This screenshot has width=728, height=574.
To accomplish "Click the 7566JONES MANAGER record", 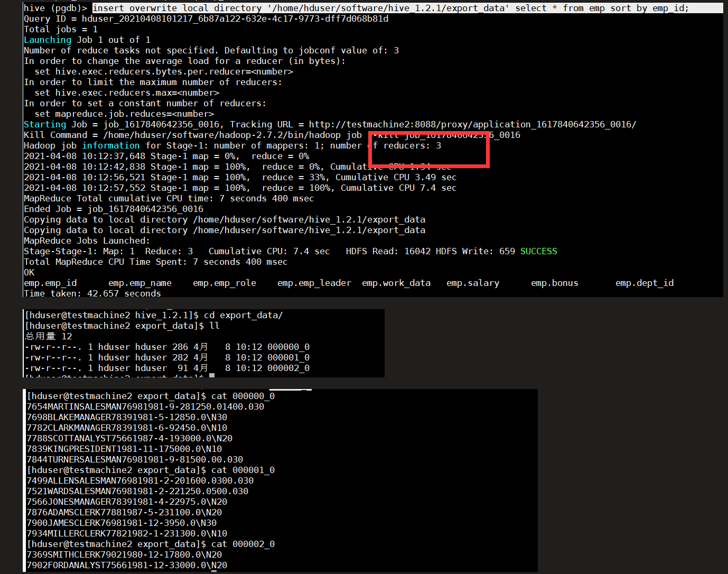I will (x=127, y=502).
